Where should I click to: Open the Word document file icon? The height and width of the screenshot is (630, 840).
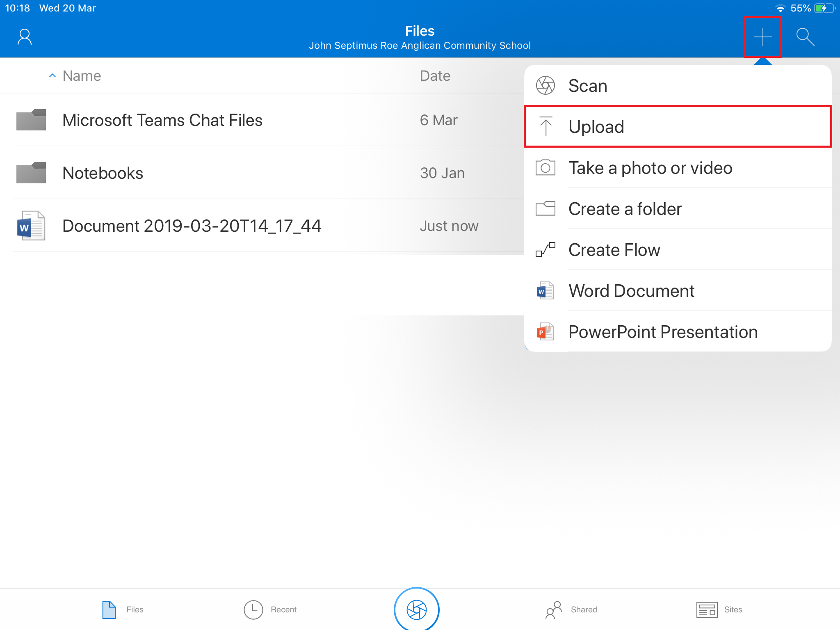pos(31,226)
